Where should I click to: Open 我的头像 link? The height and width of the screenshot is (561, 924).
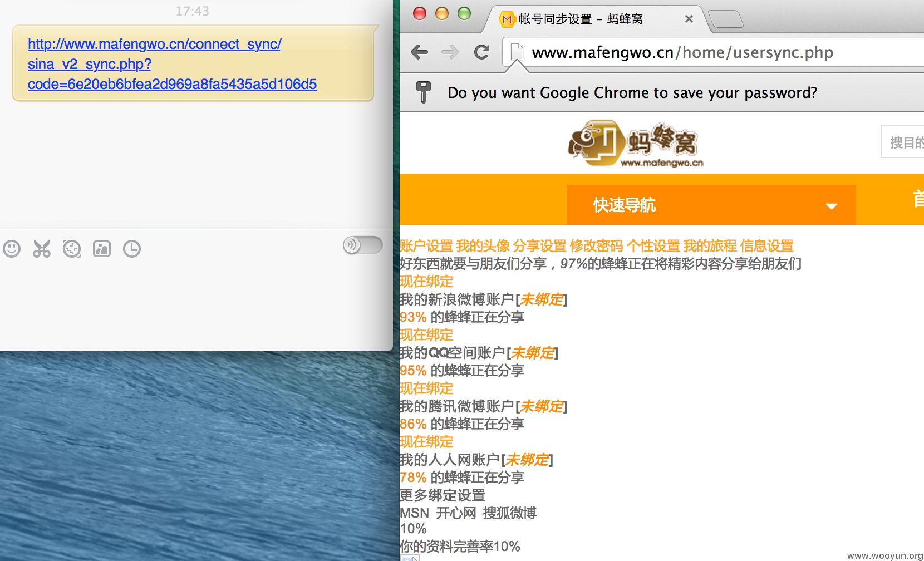[483, 245]
